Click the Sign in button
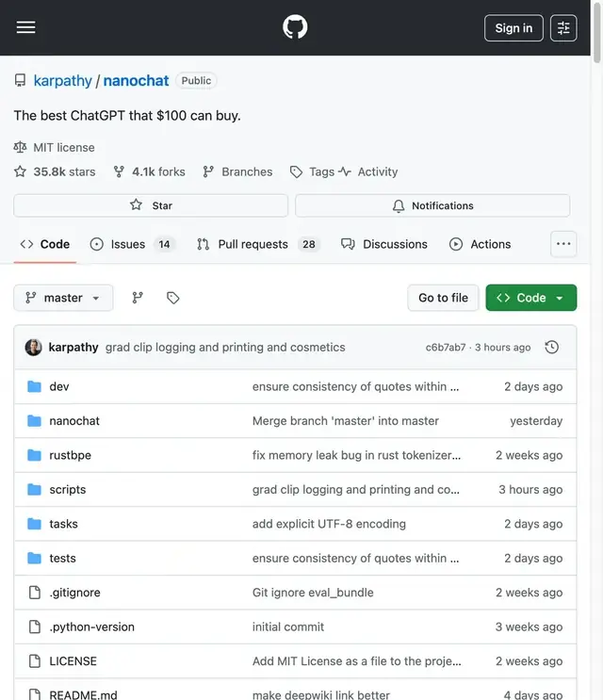This screenshot has width=603, height=700. coord(513,27)
